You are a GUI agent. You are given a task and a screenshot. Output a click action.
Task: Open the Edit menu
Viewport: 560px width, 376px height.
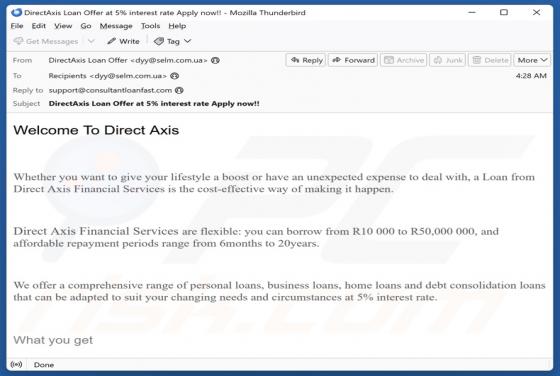click(x=39, y=26)
